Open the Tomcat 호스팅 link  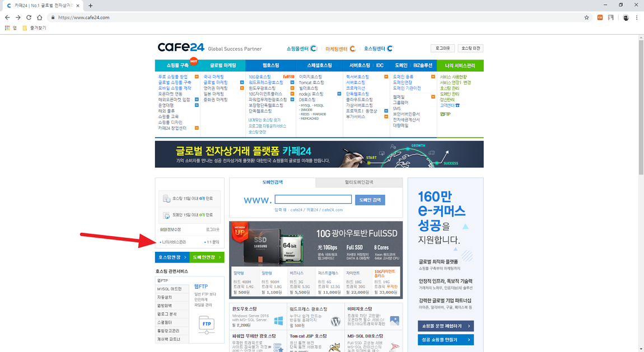[311, 82]
